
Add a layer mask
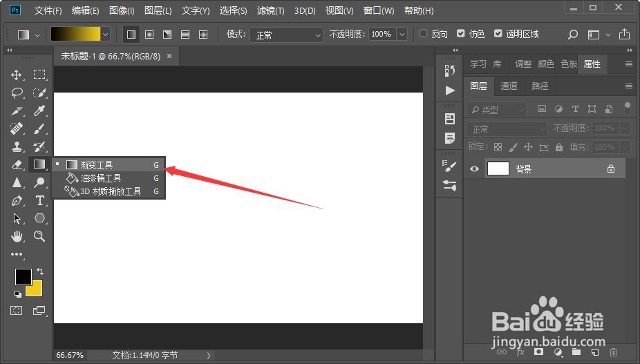(x=539, y=352)
